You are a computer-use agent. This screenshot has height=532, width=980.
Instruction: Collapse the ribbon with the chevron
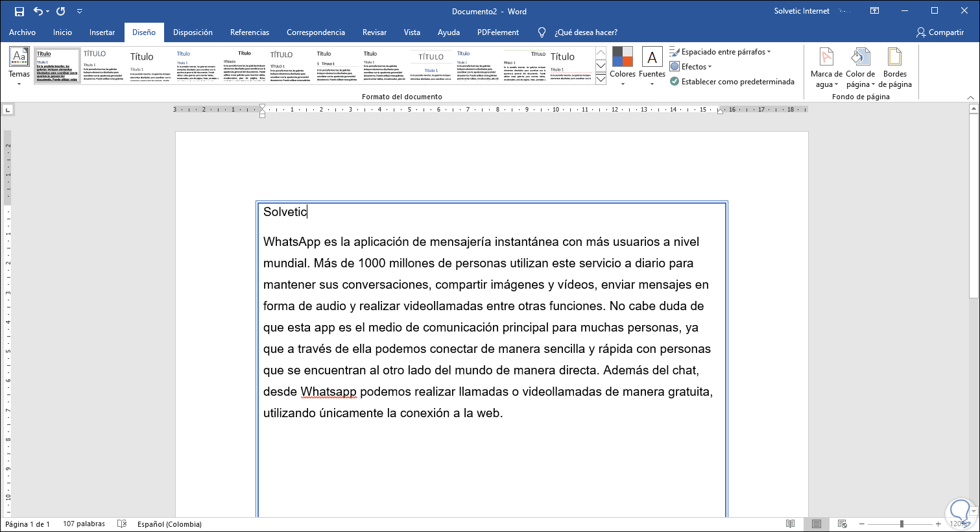point(970,97)
